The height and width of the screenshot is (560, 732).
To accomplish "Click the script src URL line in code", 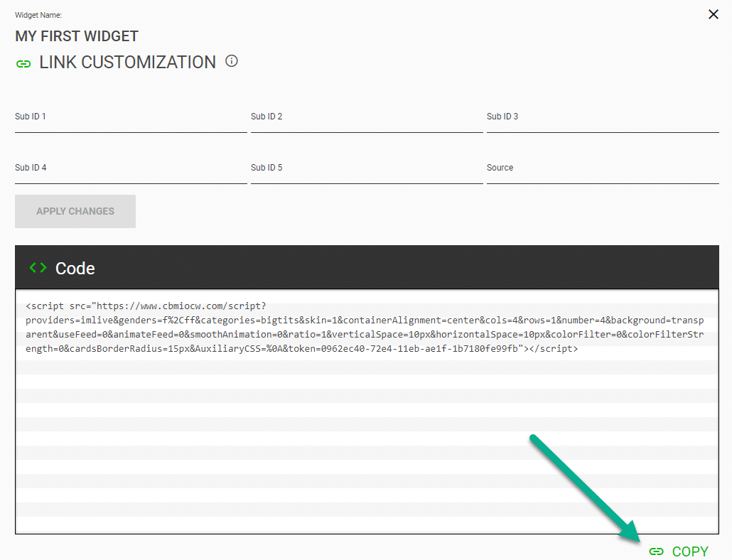I will click(146, 306).
